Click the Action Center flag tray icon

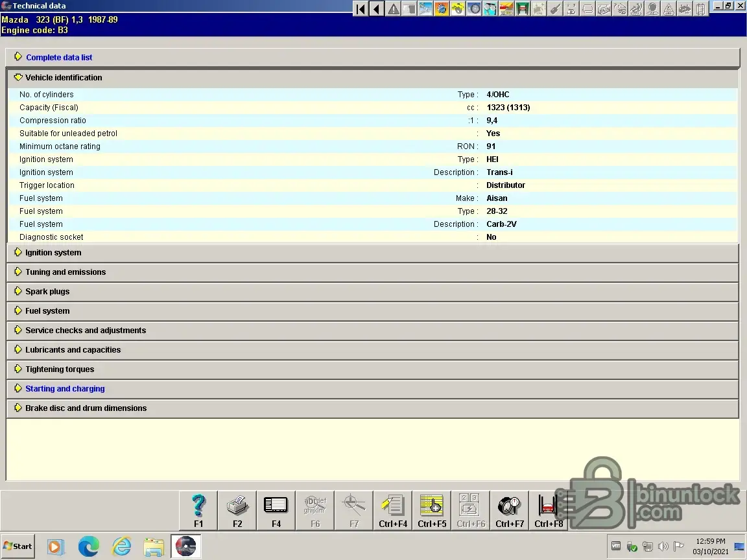pos(679,546)
